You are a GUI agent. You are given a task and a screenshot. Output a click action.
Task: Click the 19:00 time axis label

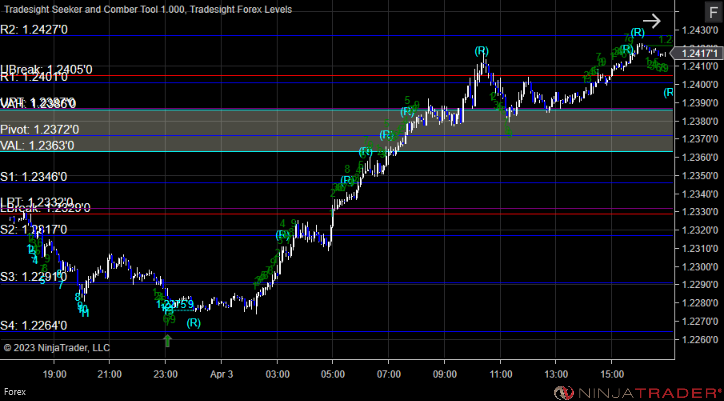54,374
